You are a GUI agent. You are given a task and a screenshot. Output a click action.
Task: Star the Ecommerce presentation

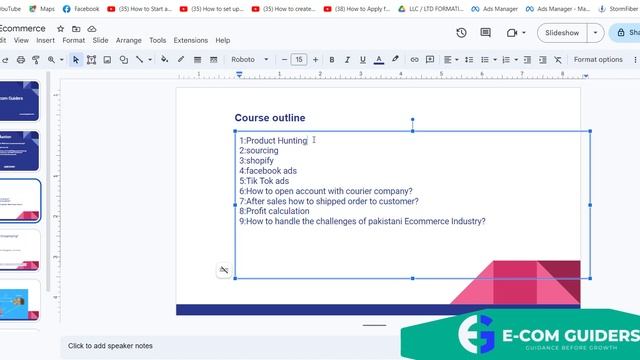60,29
